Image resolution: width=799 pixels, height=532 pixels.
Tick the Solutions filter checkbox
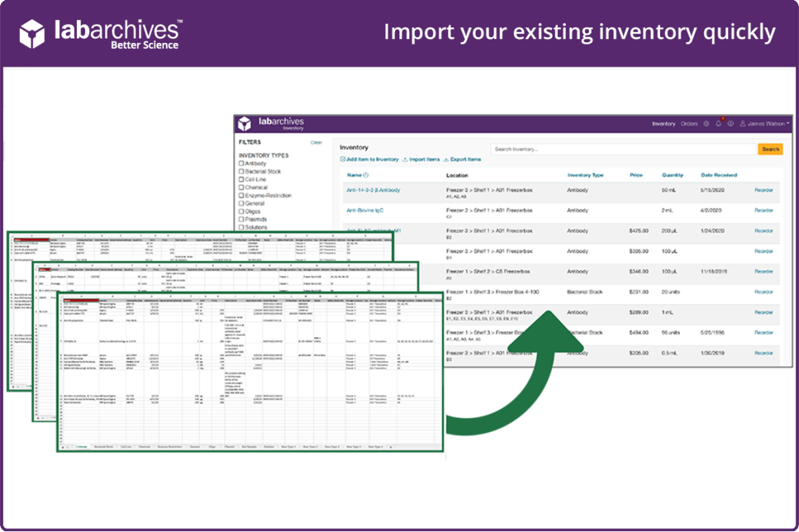pyautogui.click(x=241, y=227)
